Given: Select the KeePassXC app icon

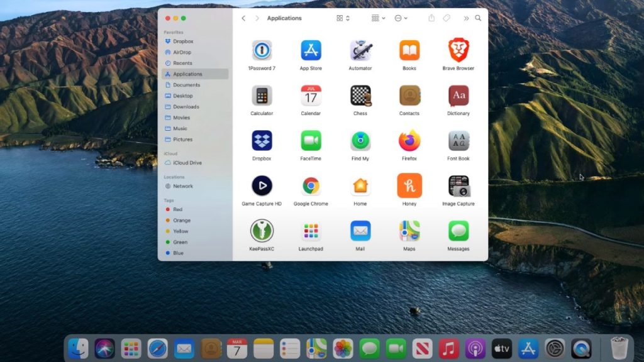Looking at the screenshot, I should pos(262,231).
